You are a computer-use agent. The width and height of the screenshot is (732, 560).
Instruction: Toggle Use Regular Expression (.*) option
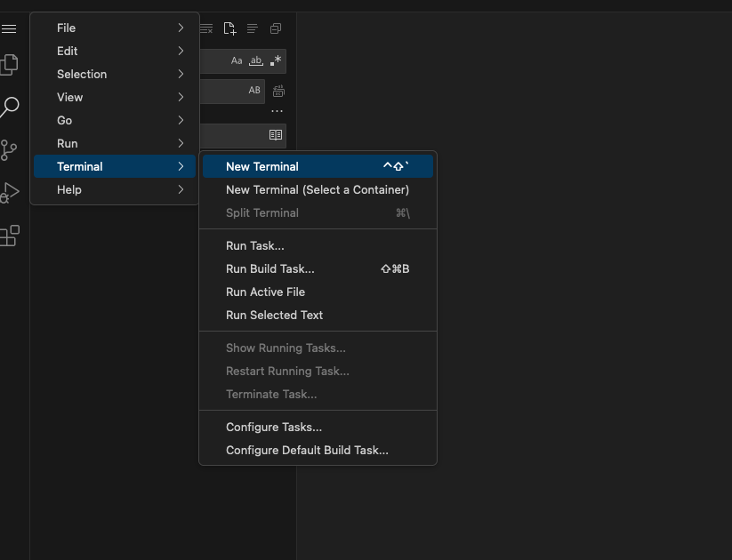[x=276, y=60]
